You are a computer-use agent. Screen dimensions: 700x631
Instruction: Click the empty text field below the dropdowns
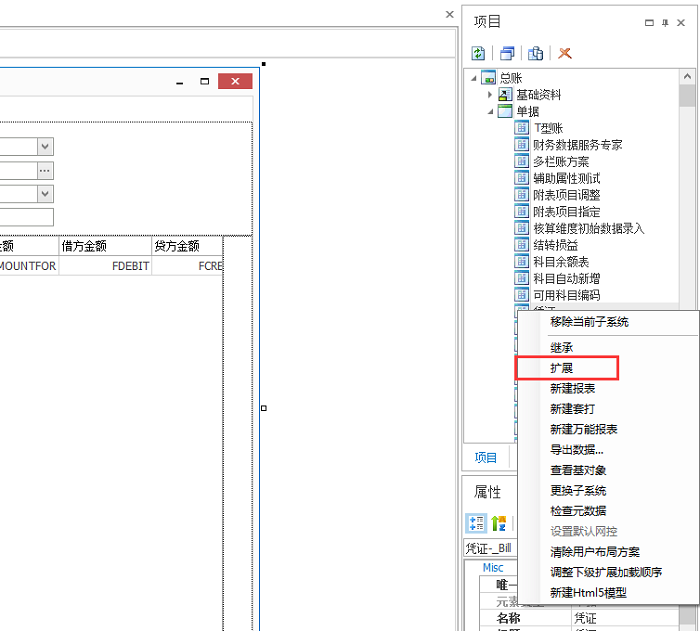pyautogui.click(x=25, y=217)
